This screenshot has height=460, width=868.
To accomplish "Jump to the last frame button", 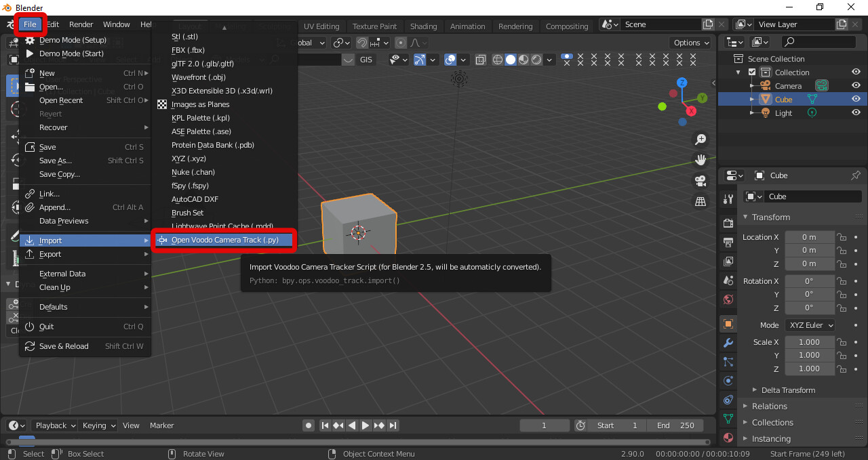I will (393, 425).
